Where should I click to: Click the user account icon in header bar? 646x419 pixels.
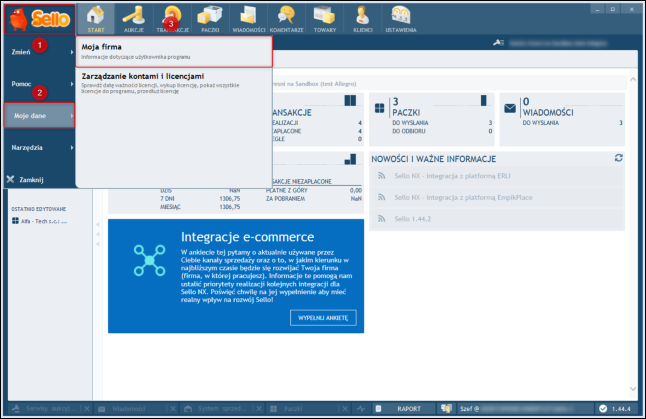[499, 42]
